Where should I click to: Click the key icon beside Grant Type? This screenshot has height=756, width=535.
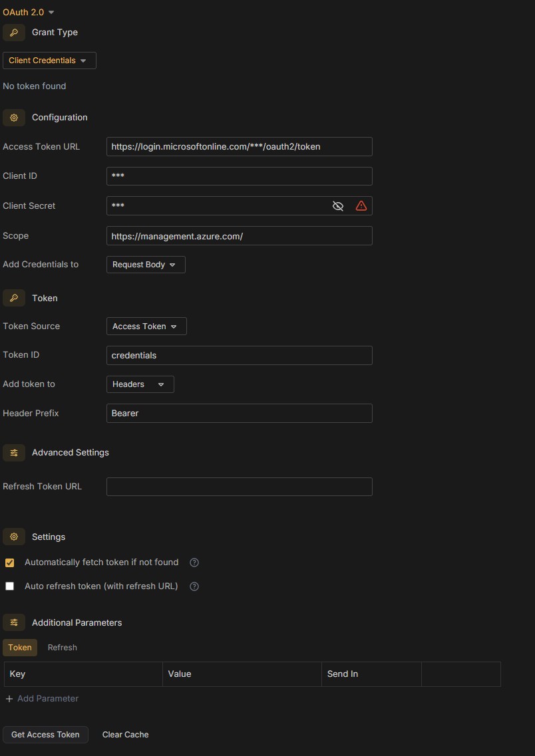(x=14, y=33)
